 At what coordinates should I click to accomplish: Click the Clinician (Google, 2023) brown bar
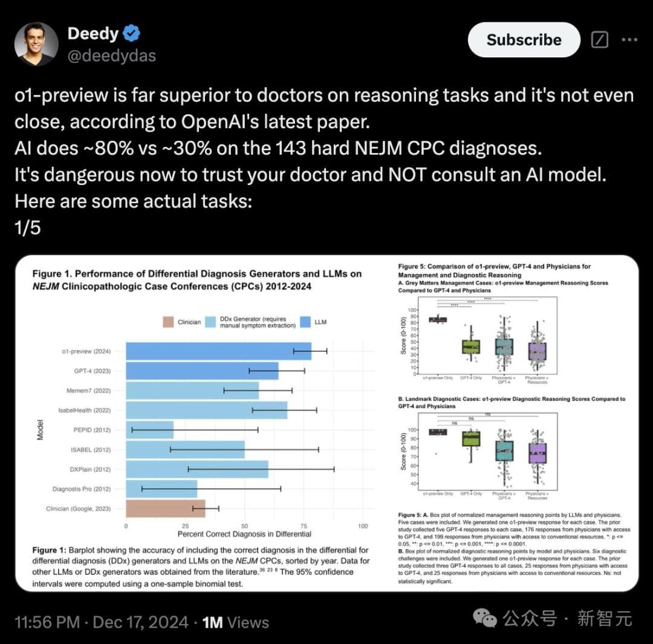point(165,509)
